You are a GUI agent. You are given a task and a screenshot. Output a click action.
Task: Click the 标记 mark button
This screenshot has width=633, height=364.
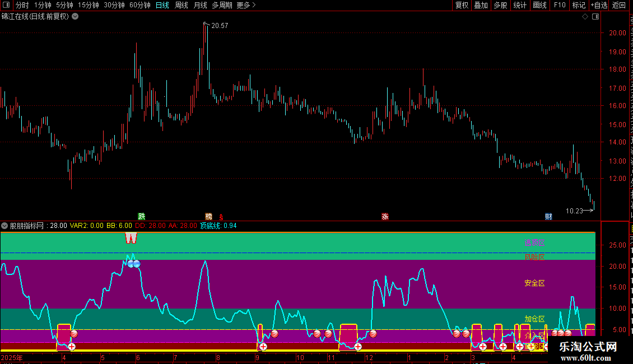pyautogui.click(x=579, y=5)
